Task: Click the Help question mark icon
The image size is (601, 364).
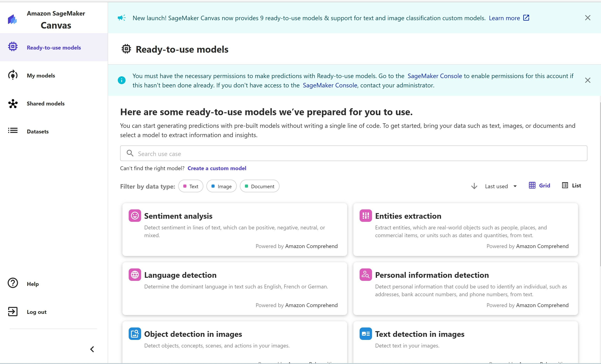Action: 13,283
